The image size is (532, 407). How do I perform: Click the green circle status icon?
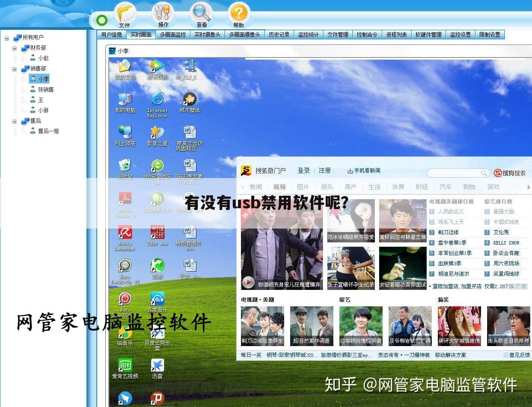click(102, 20)
